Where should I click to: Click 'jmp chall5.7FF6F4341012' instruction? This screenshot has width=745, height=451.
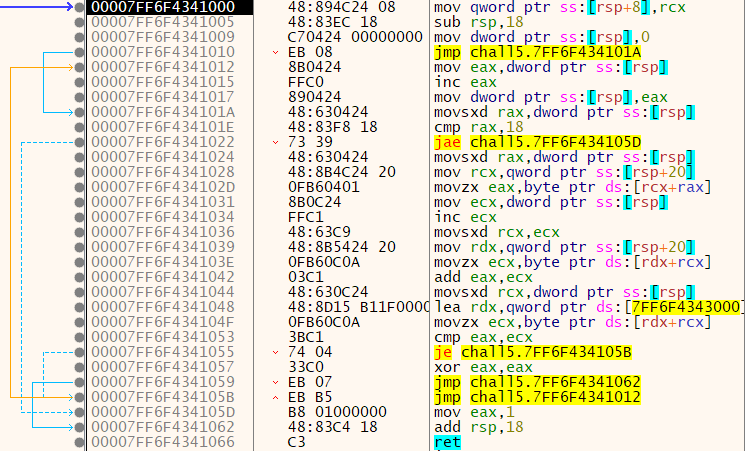[x=537, y=397]
